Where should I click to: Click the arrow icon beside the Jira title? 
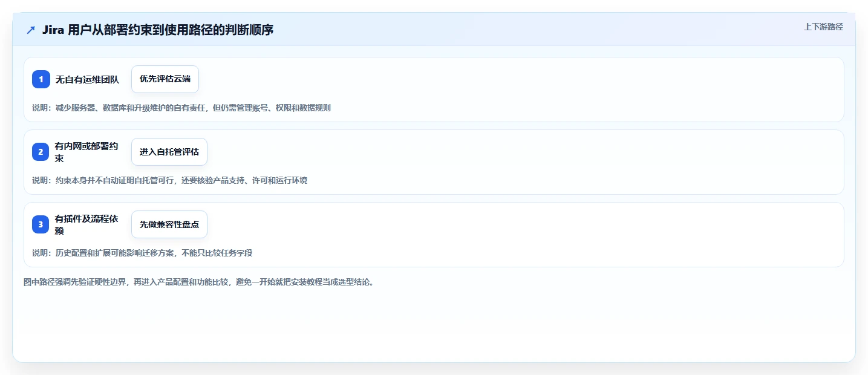(x=31, y=30)
